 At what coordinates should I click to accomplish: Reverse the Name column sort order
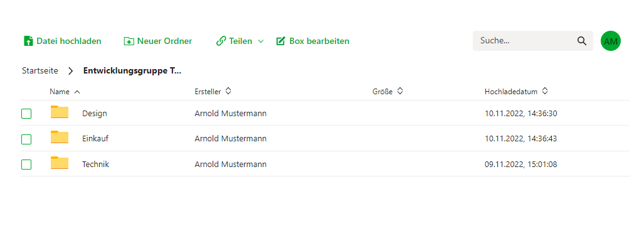click(x=77, y=92)
